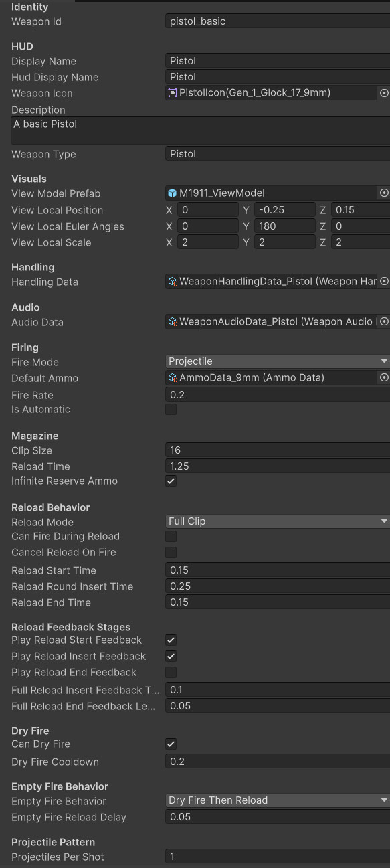Enable Play Reload End Feedback

pyautogui.click(x=171, y=672)
